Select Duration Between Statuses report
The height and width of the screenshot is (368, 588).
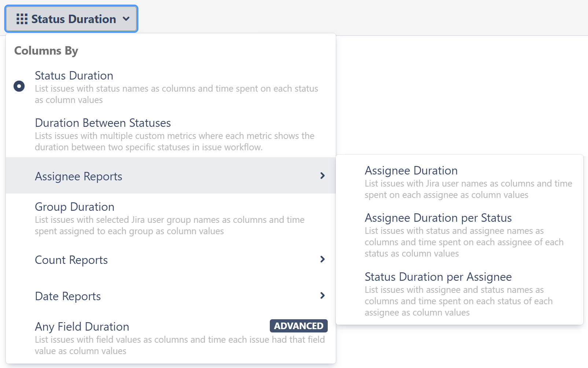103,123
